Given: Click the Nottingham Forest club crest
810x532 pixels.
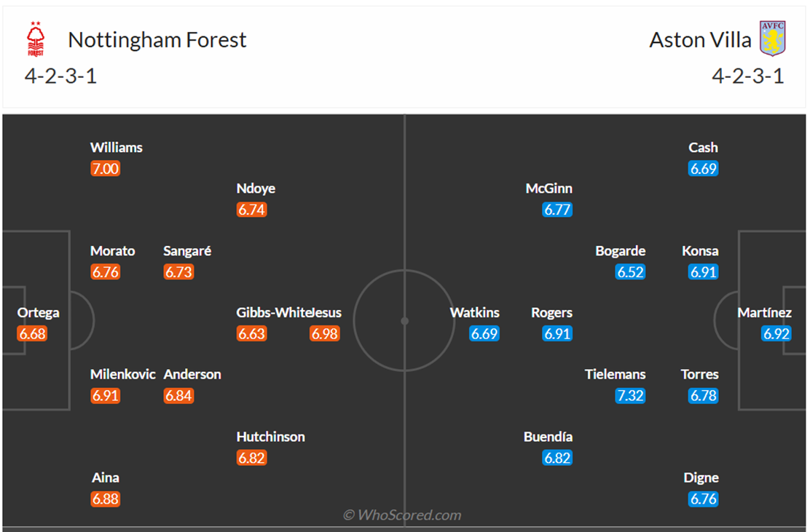Looking at the screenshot, I should pyautogui.click(x=34, y=39).
